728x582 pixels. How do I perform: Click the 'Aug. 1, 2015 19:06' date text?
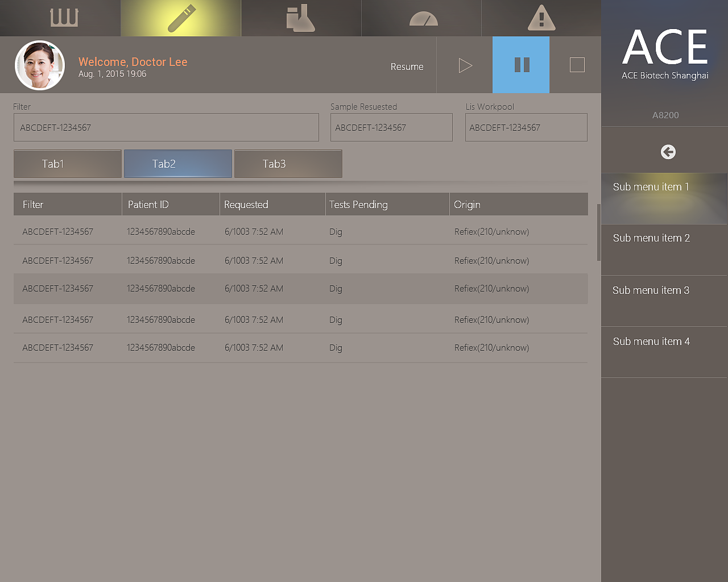pos(113,74)
